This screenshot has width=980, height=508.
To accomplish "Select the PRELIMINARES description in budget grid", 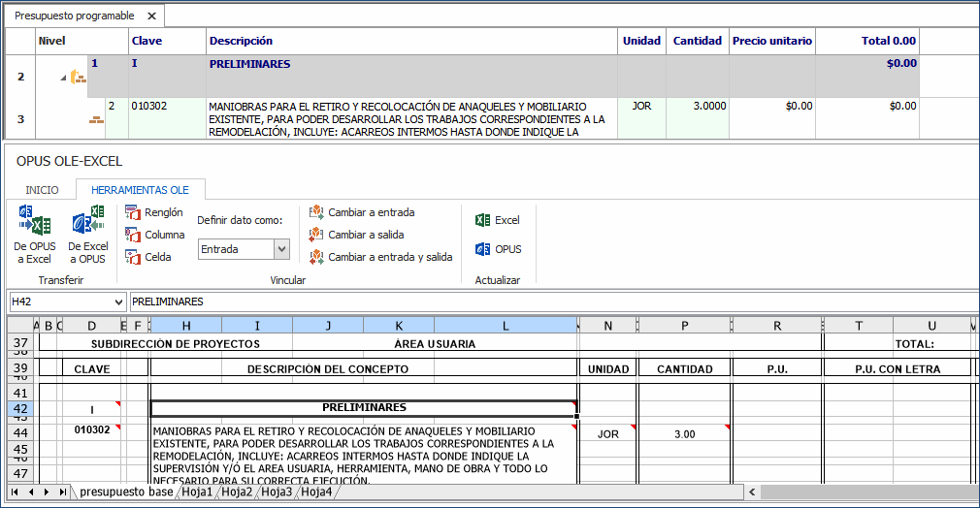I will click(411, 77).
